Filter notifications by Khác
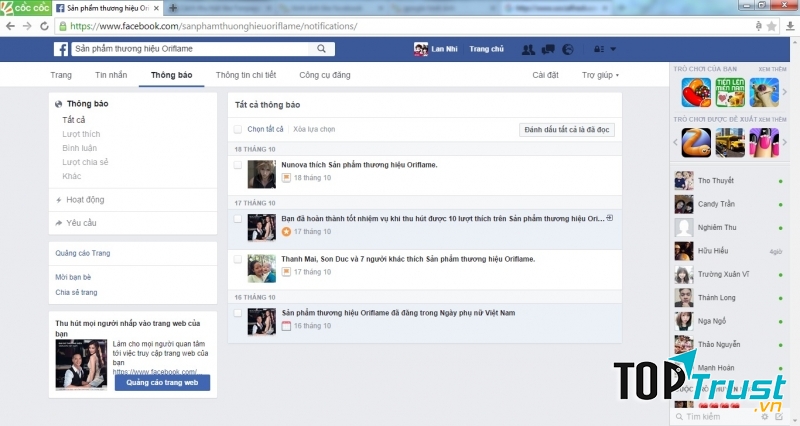 coord(71,176)
